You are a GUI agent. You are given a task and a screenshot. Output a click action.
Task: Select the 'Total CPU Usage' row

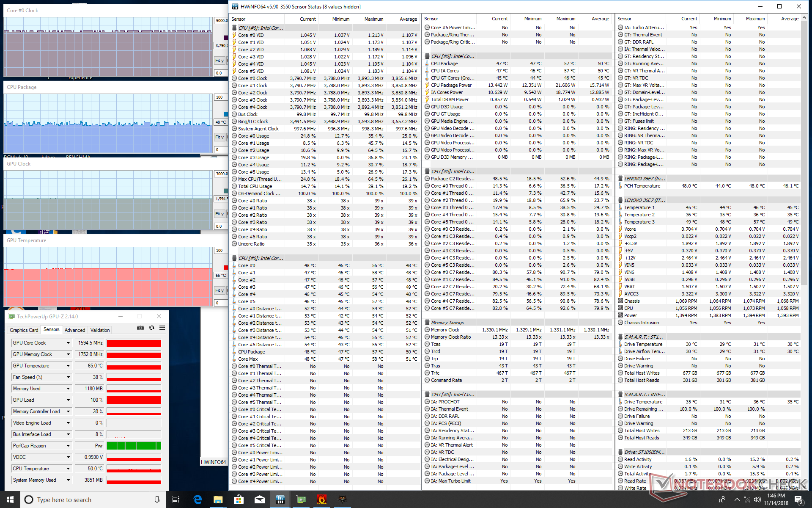(x=325, y=186)
